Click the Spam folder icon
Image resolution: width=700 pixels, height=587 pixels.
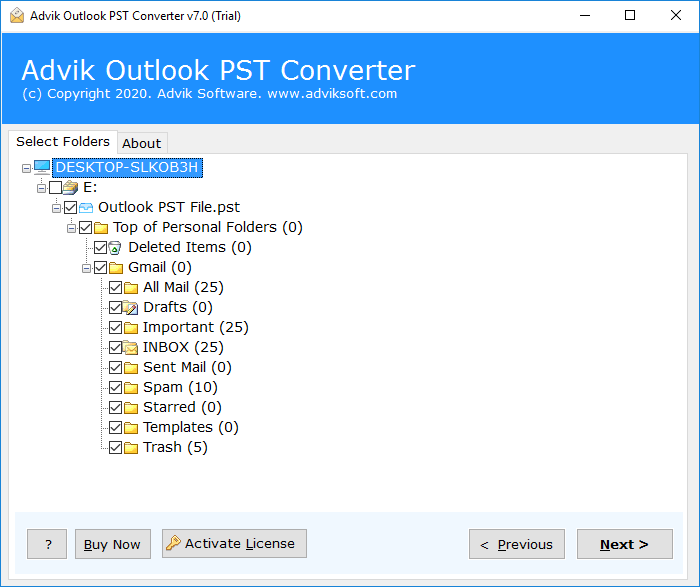click(x=131, y=388)
